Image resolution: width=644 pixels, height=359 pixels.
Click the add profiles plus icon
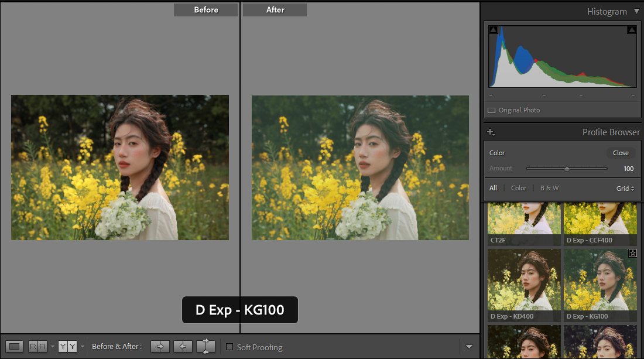point(491,132)
